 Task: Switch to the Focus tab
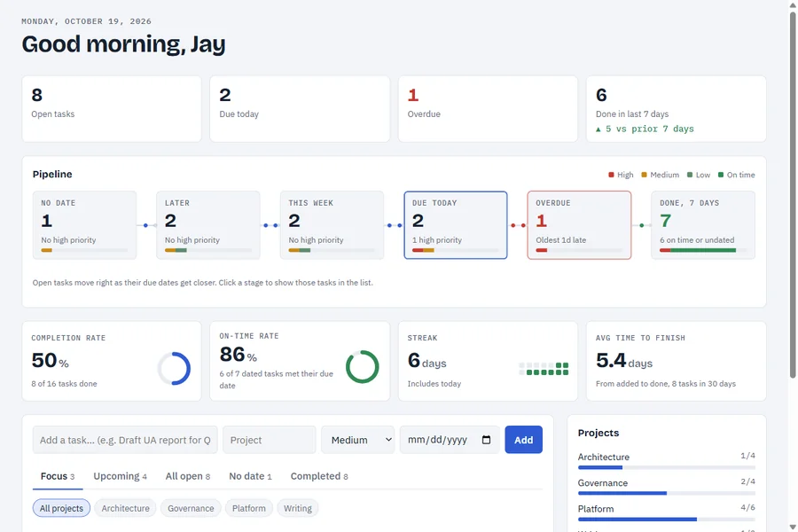(x=58, y=476)
